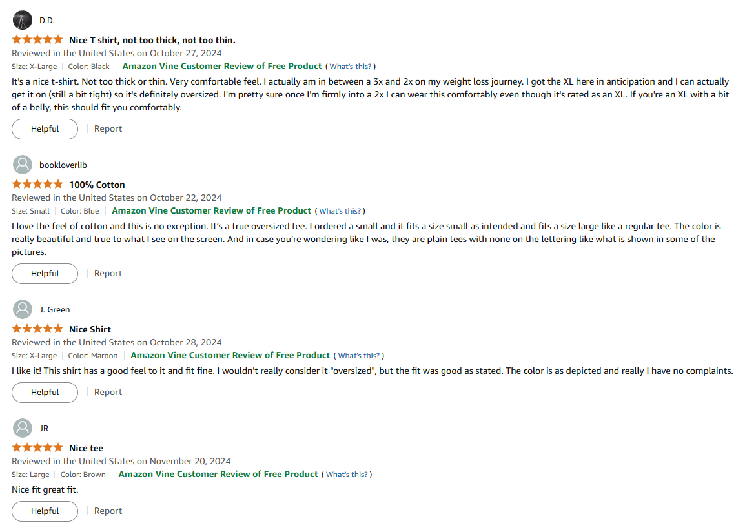Click bookloverlib's default avatar icon
The width and height of the screenshot is (756, 532).
coord(22,165)
